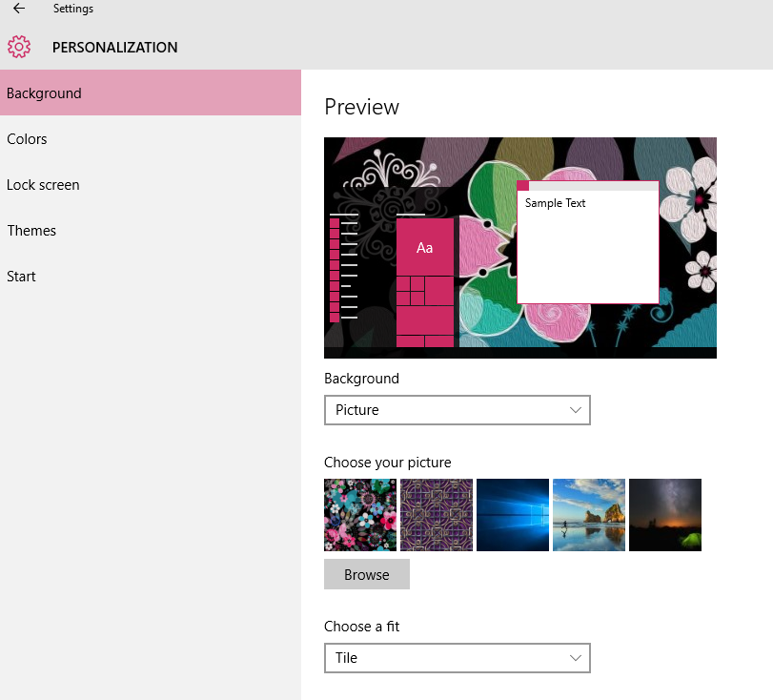Click the Choose a fit label
This screenshot has height=700, width=773.
tap(361, 627)
